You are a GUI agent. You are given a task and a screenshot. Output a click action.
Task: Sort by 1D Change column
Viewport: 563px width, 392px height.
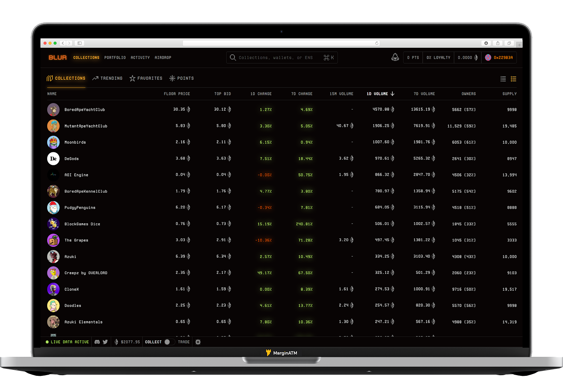261,94
